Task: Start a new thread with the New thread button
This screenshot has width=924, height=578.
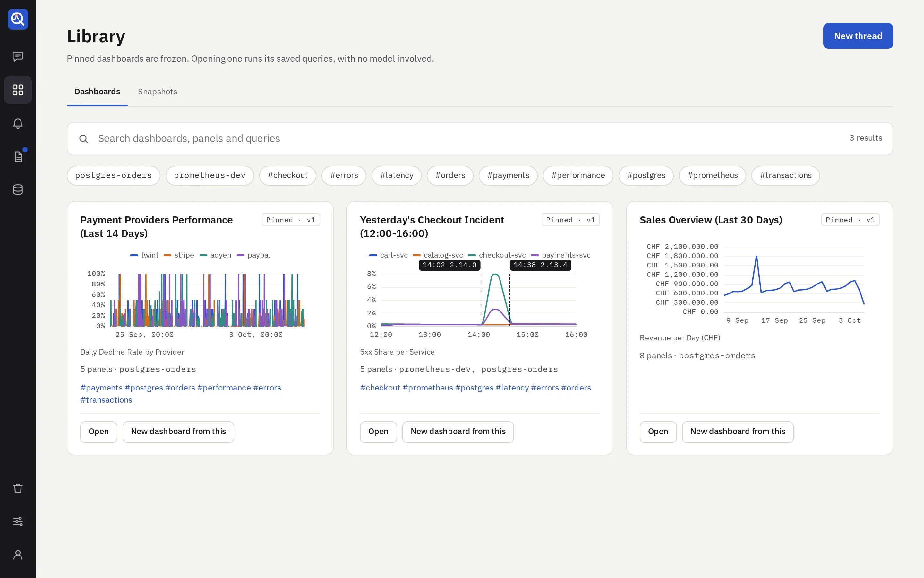Action: tap(858, 36)
